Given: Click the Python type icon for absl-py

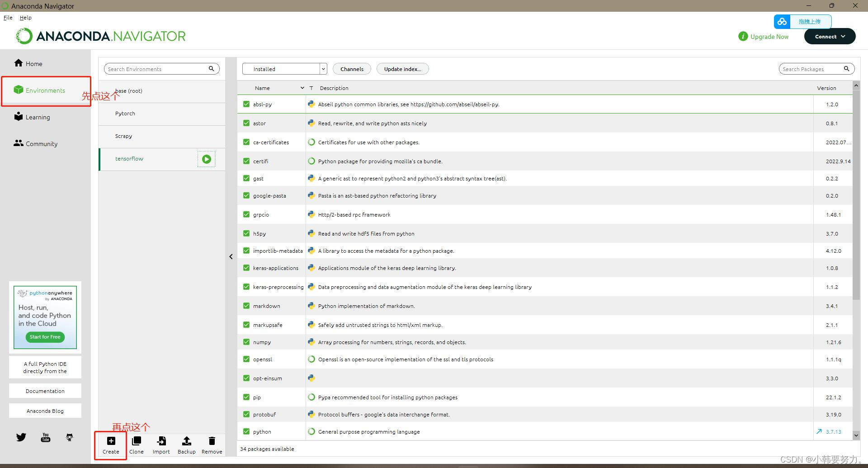Looking at the screenshot, I should pos(311,104).
